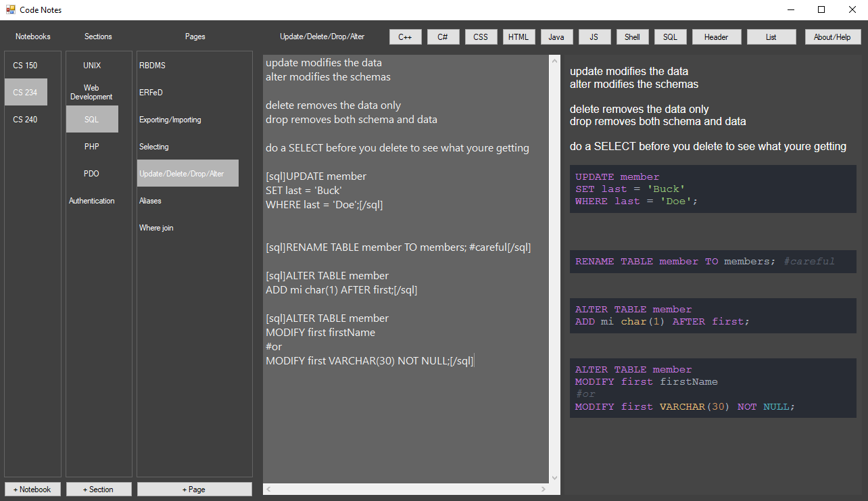
Task: Insert a Header tag
Action: click(716, 37)
